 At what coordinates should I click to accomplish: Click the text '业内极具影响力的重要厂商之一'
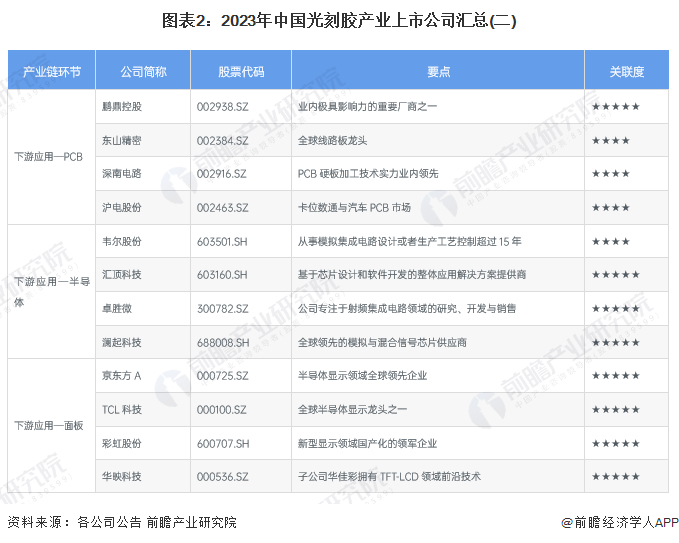(x=367, y=107)
